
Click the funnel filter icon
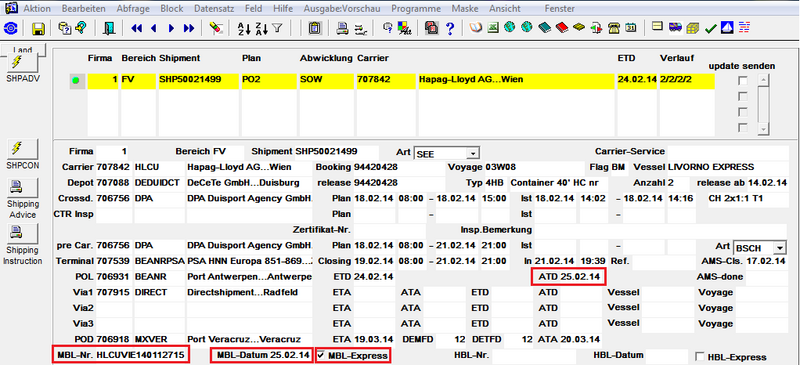coord(277,29)
